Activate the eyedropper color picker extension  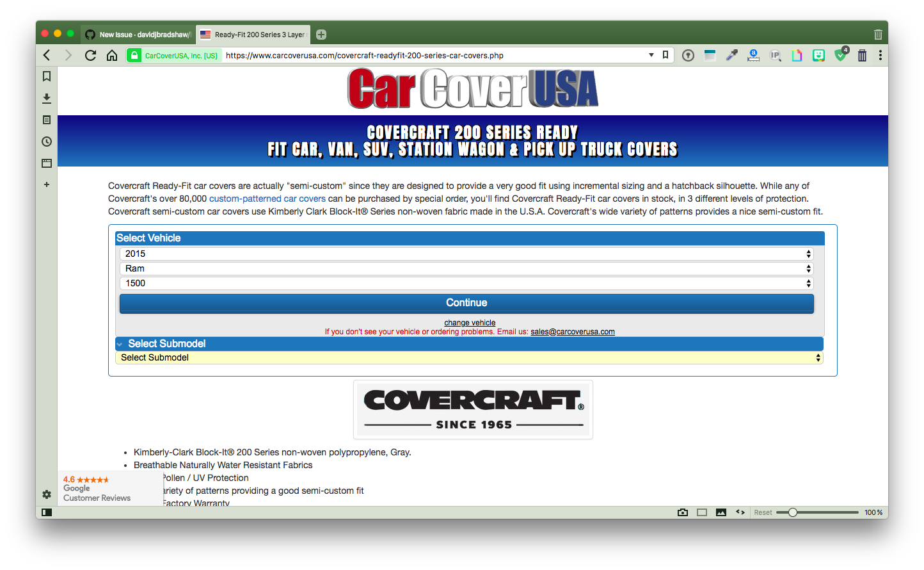pyautogui.click(x=731, y=56)
